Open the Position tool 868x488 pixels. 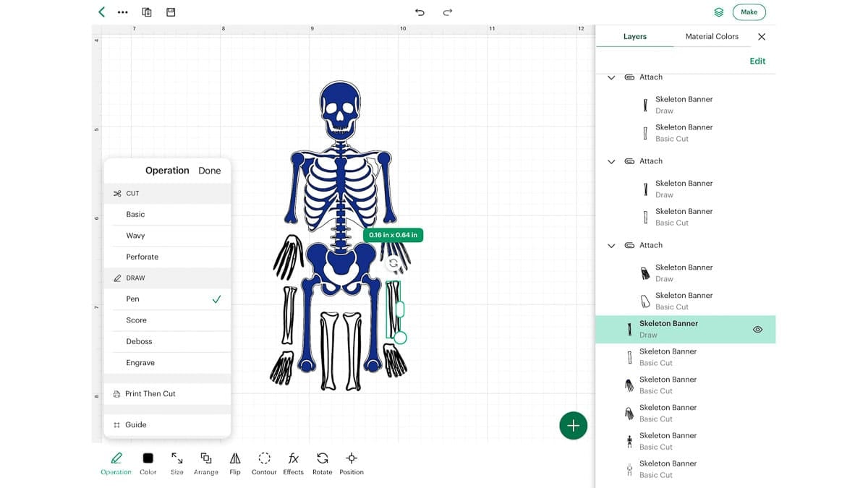[x=352, y=463]
